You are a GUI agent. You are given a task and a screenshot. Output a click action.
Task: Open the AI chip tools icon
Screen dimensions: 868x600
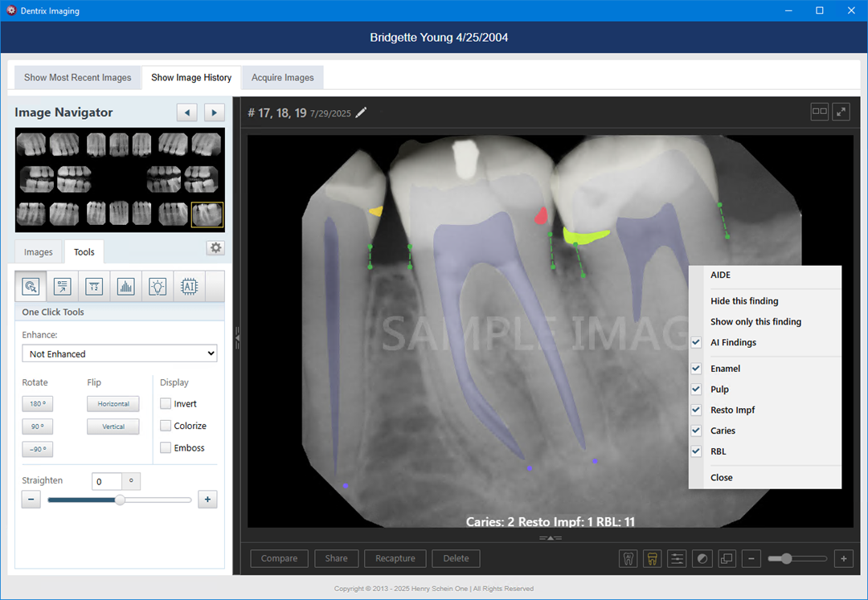coord(190,287)
